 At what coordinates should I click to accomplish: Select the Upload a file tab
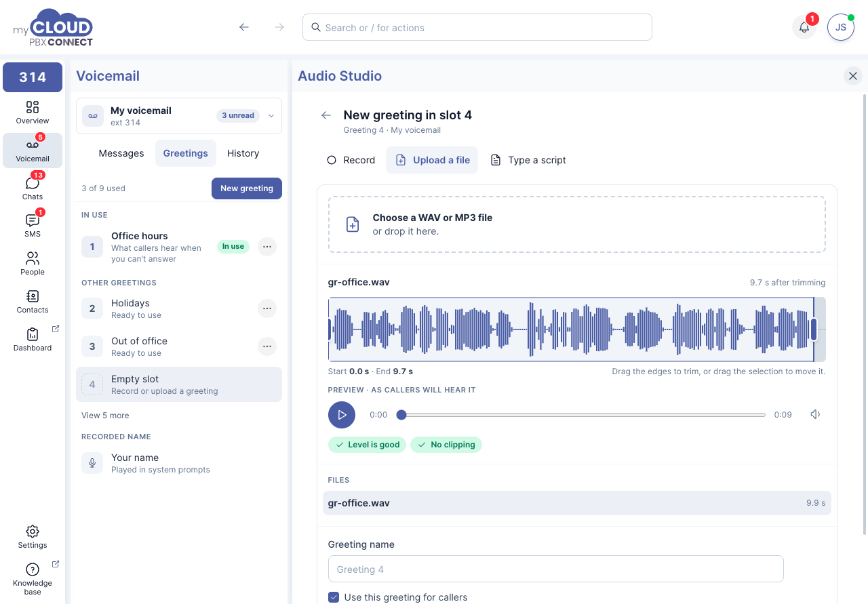(432, 160)
